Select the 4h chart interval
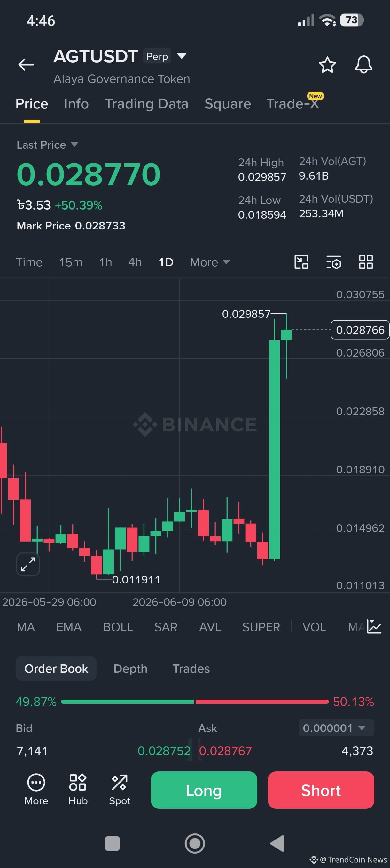The height and width of the screenshot is (868, 390). pos(135,262)
